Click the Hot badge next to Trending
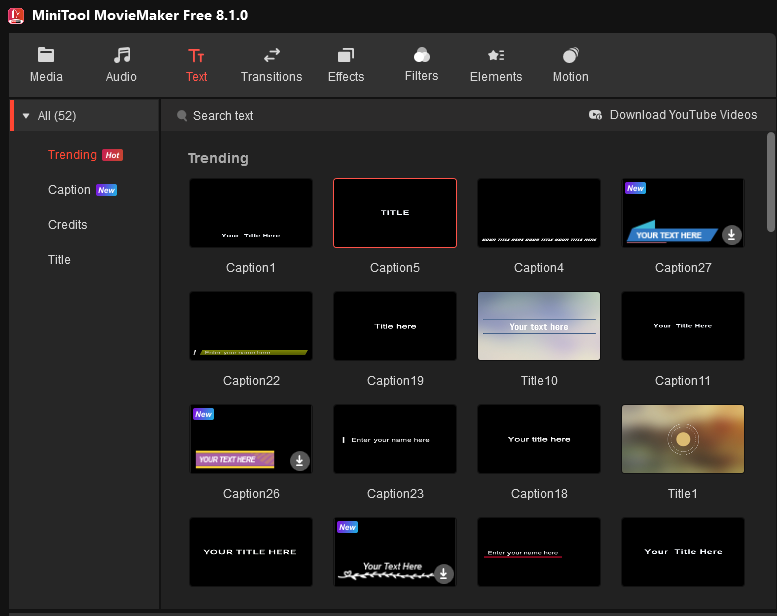Screen dimensions: 777x616 [112, 155]
